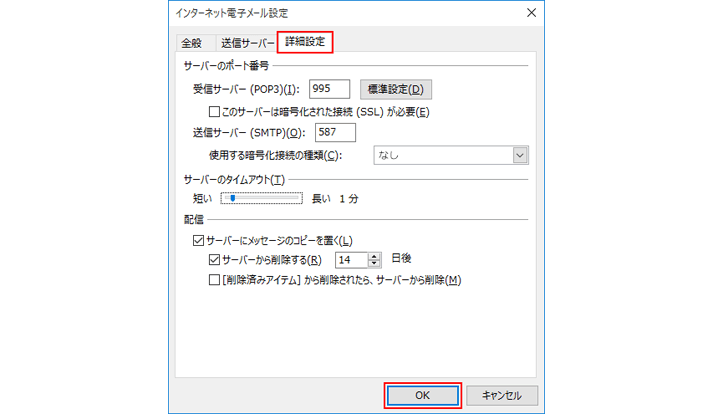
Task: Click the POP3 port field showing 995
Action: 329,89
